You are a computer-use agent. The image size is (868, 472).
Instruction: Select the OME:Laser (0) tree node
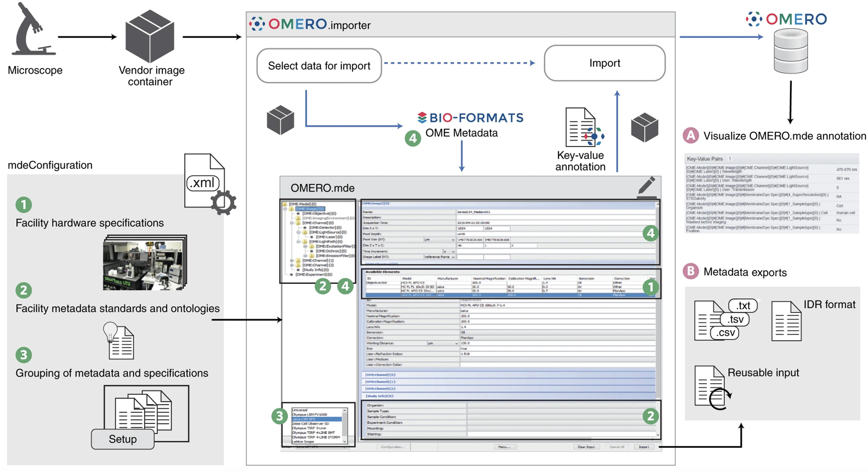pos(329,237)
